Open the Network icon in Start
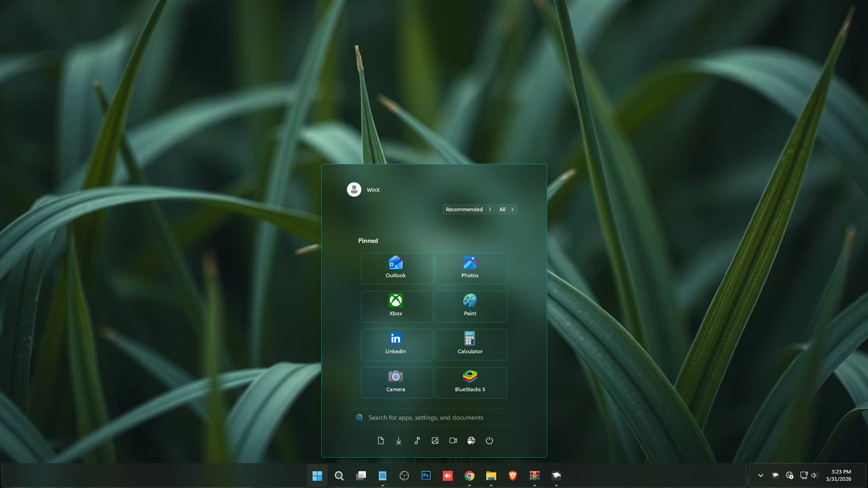 (471, 441)
